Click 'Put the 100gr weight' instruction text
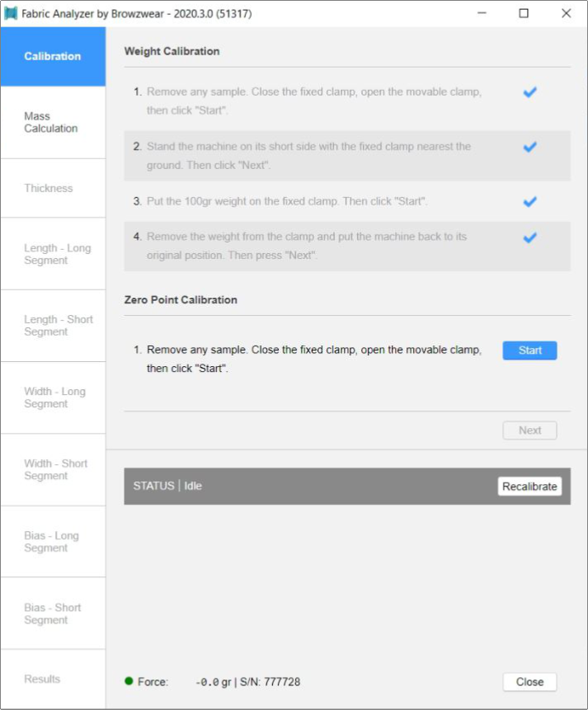 286,201
